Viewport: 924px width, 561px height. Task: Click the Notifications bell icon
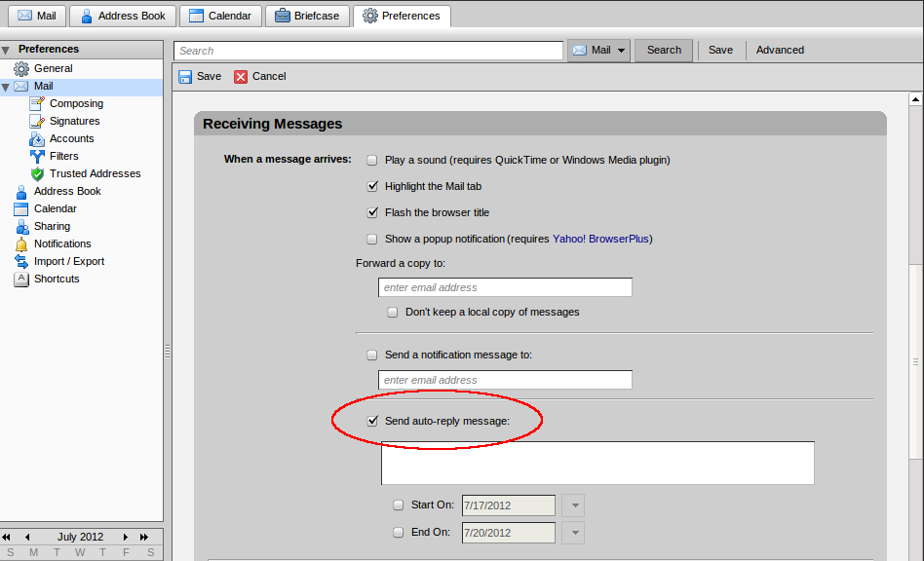pos(21,244)
